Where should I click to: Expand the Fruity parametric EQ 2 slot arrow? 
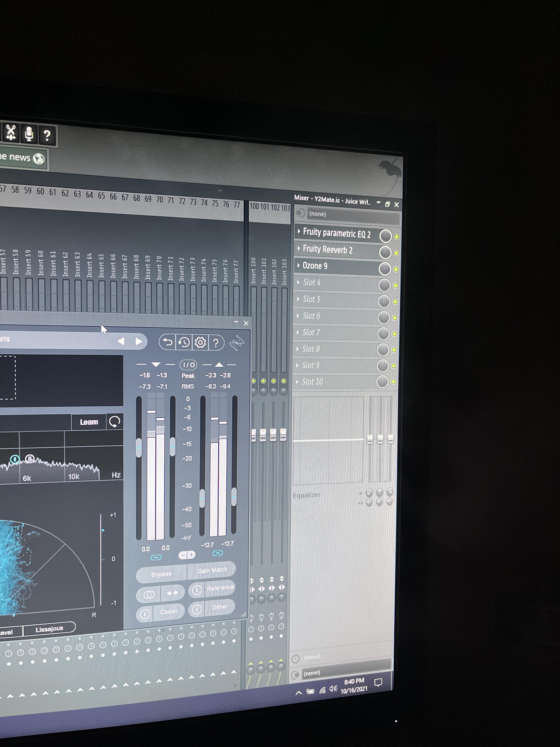point(299,232)
